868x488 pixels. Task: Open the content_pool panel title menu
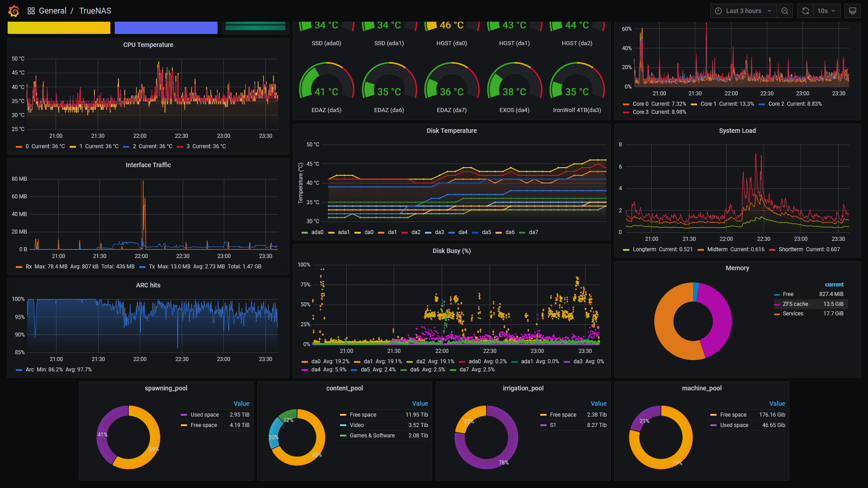tap(344, 388)
